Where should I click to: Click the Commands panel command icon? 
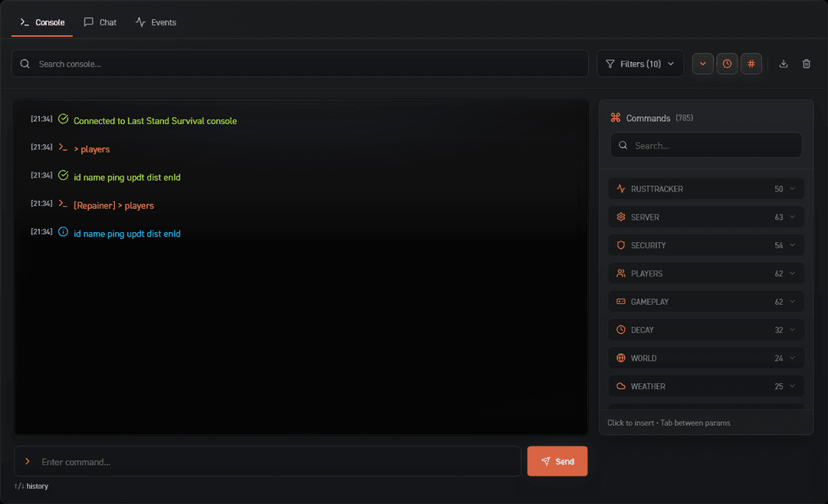[x=616, y=118]
